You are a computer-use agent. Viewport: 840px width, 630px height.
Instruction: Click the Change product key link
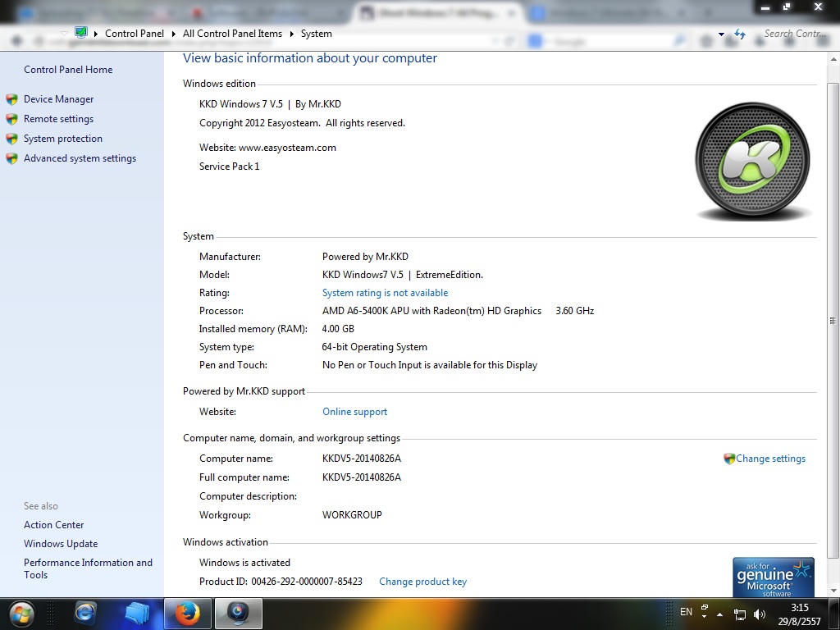click(422, 582)
